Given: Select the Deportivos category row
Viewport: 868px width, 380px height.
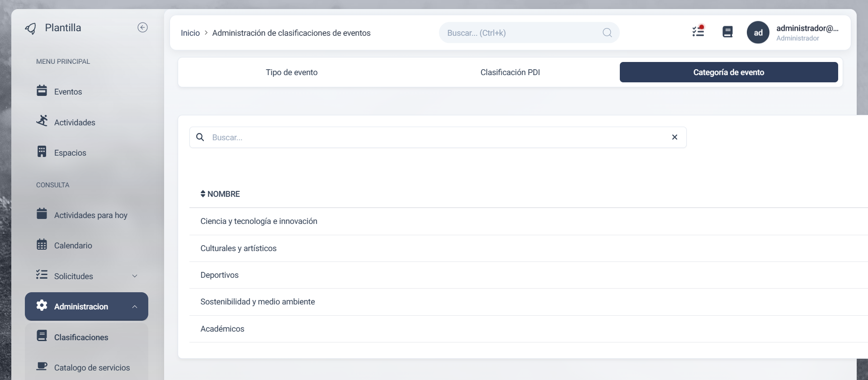Looking at the screenshot, I should [220, 275].
